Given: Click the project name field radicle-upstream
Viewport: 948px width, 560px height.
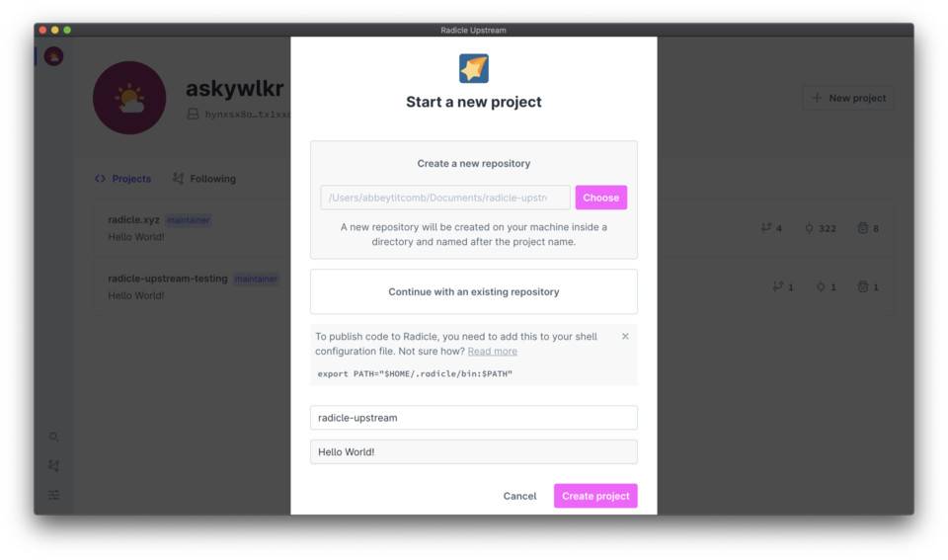Looking at the screenshot, I should [474, 418].
